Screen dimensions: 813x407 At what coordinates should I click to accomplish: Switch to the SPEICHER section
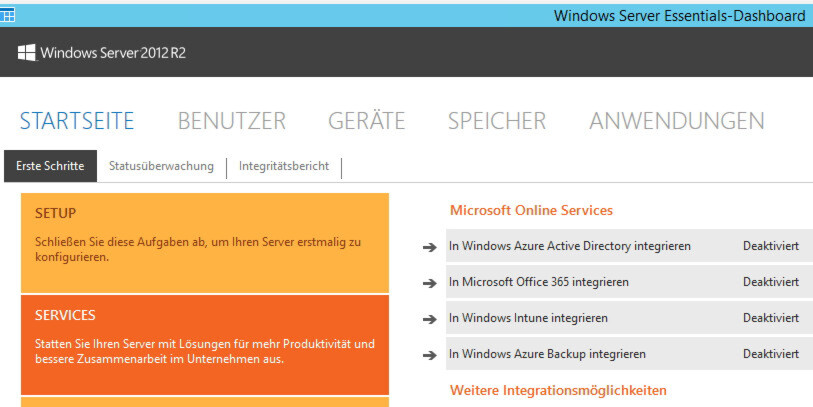(497, 121)
